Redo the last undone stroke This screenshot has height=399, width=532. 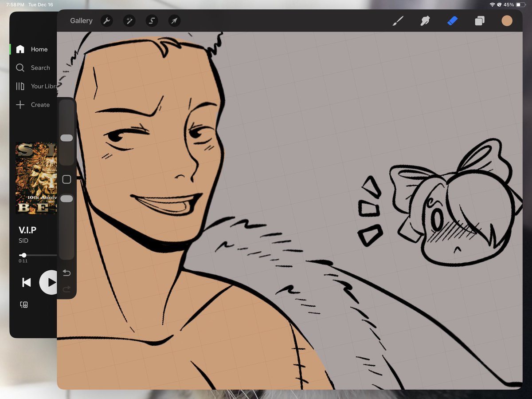(x=66, y=289)
